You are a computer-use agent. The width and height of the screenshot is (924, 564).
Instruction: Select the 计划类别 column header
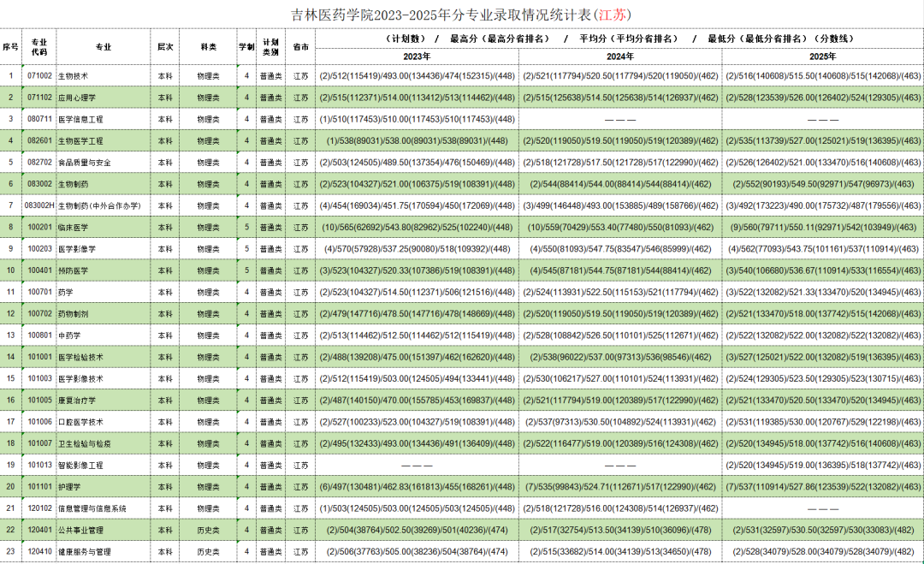(270, 47)
